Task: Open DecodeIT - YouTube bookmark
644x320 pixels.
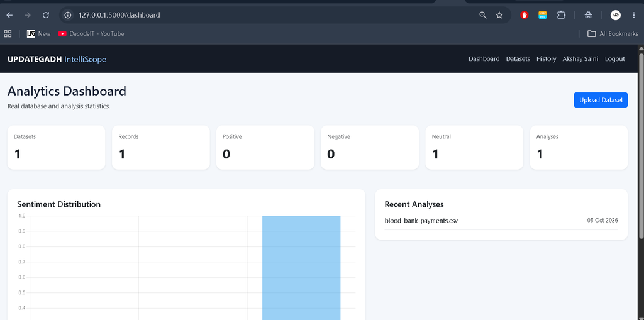Action: [91, 34]
